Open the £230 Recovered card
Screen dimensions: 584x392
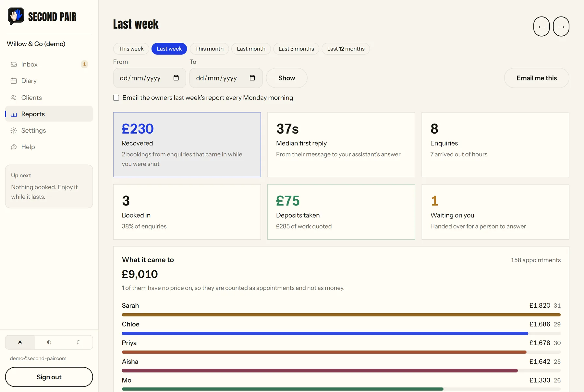[x=187, y=145]
